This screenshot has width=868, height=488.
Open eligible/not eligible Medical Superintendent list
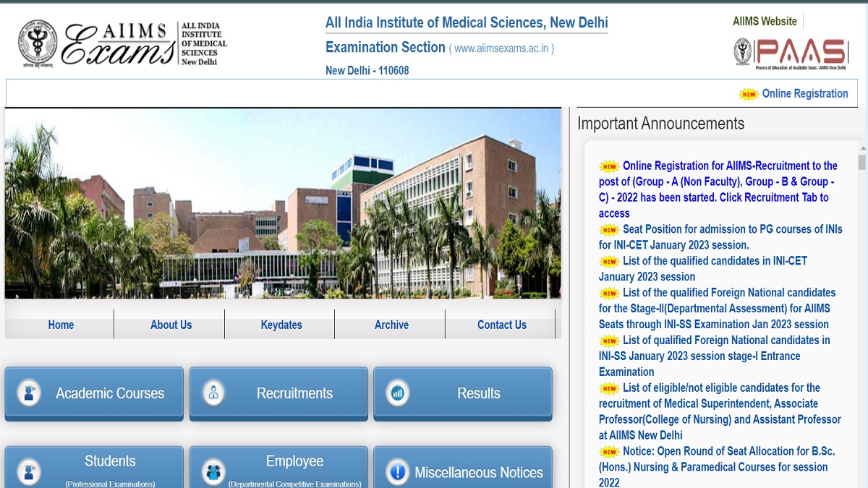click(720, 412)
